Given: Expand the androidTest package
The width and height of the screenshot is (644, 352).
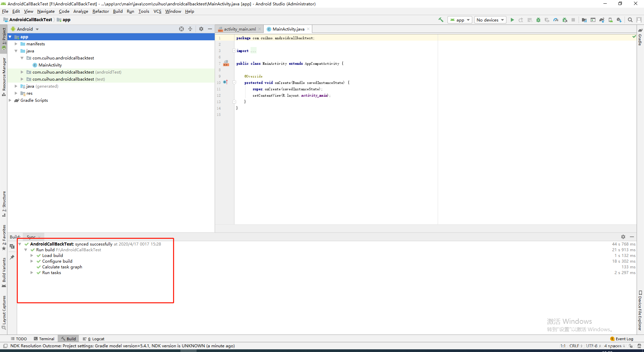Looking at the screenshot, I should point(22,72).
